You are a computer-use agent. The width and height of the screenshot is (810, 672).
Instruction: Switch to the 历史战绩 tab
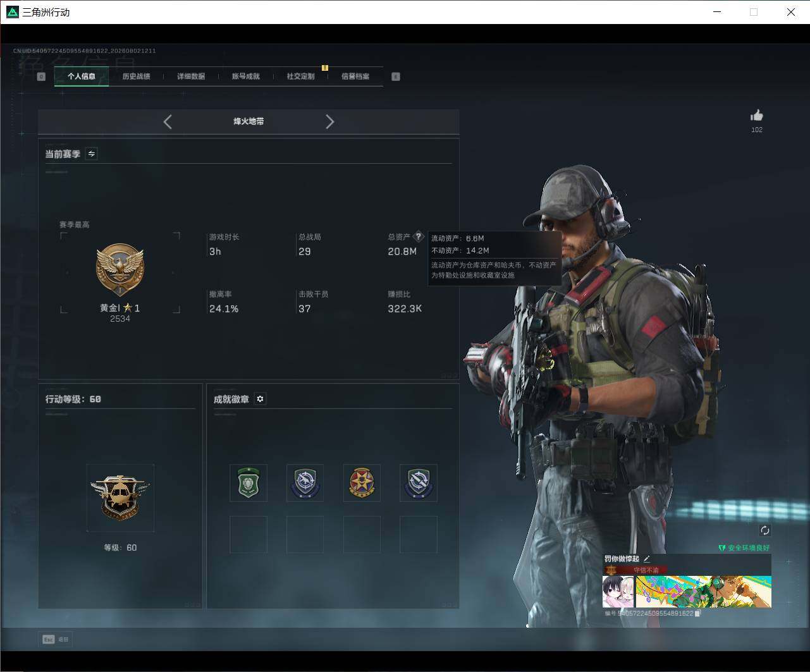136,76
